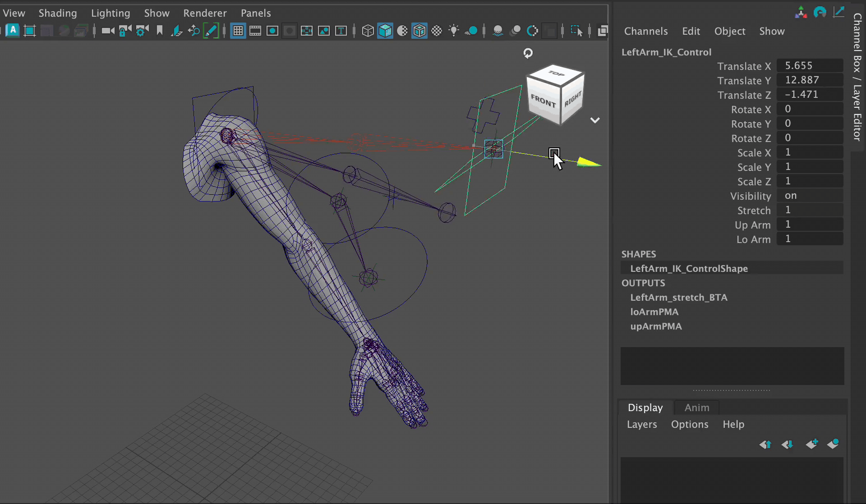The image size is (866, 504).
Task: Open the panel's Show menu
Action: (157, 13)
